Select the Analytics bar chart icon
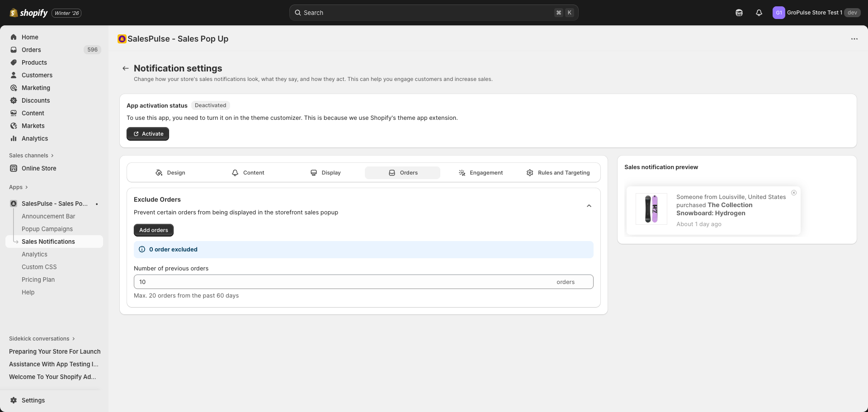Screen dimensions: 868x412 14,138
